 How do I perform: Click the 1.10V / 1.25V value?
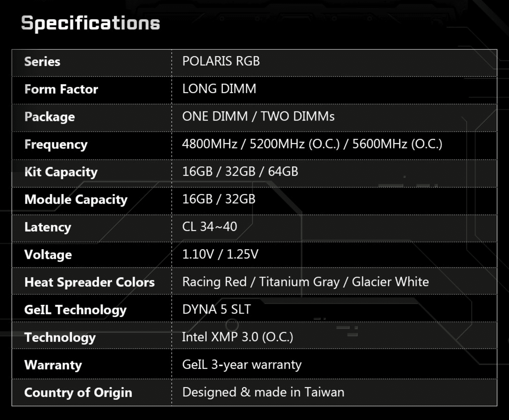220,254
